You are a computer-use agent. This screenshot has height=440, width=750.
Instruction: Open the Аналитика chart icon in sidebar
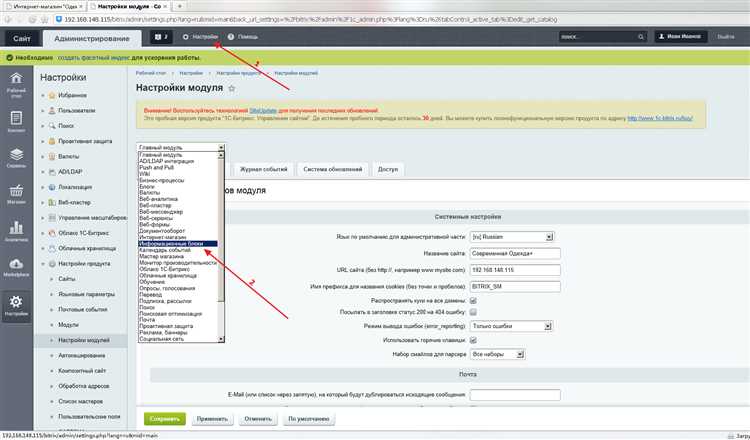pos(16,231)
